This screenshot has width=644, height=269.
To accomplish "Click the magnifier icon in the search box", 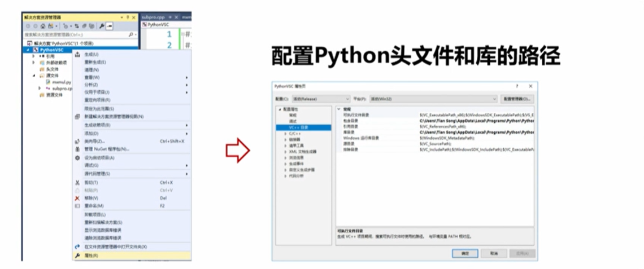I will pos(131,35).
